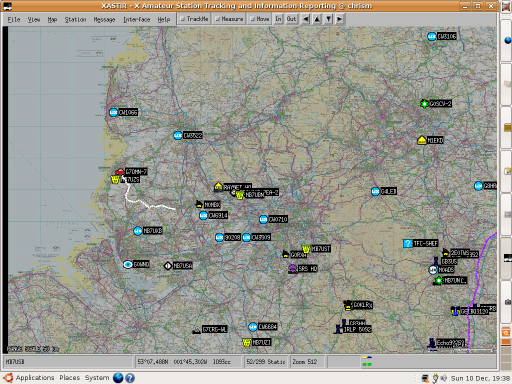The image size is (512, 384).
Task: Select the red car station G7ONN-7
Action: coord(120,172)
